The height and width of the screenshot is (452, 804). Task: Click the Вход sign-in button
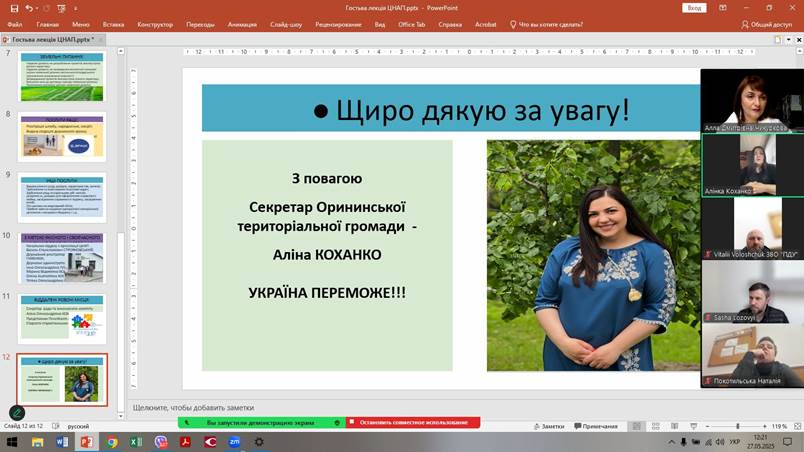pos(693,7)
